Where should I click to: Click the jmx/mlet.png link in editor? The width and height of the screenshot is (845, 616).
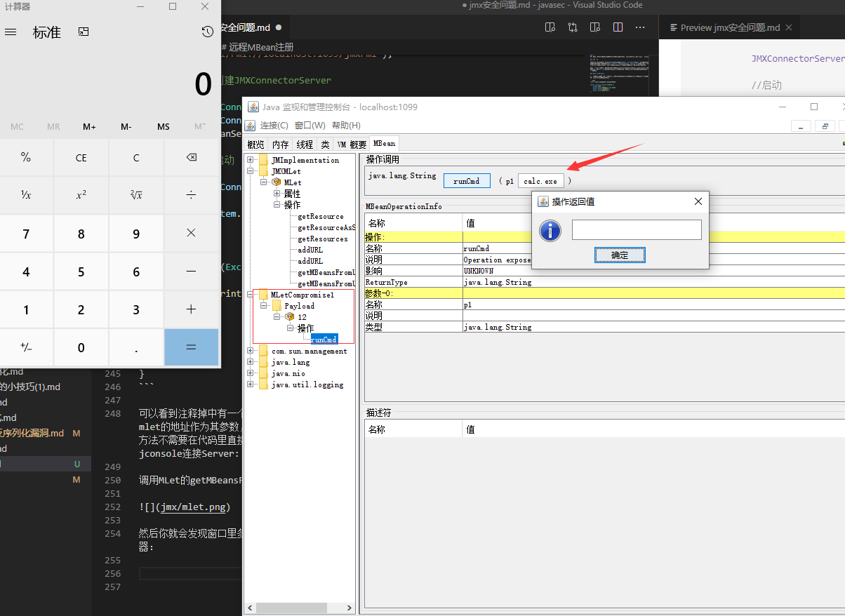tap(194, 507)
